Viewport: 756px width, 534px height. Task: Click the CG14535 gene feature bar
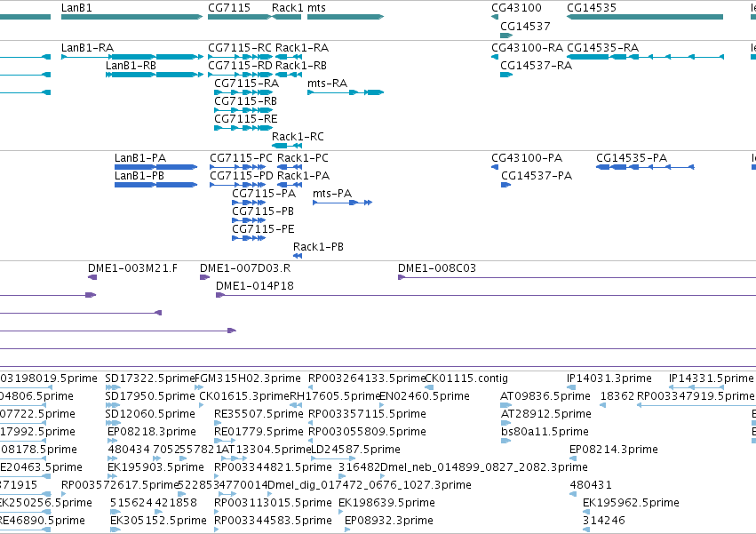[x=645, y=17]
